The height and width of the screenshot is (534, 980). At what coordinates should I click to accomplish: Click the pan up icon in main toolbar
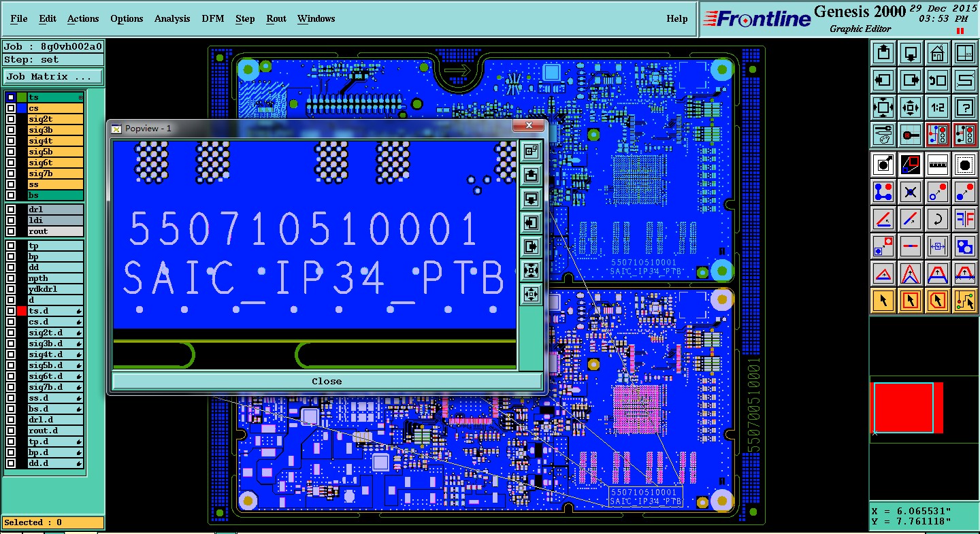click(883, 52)
